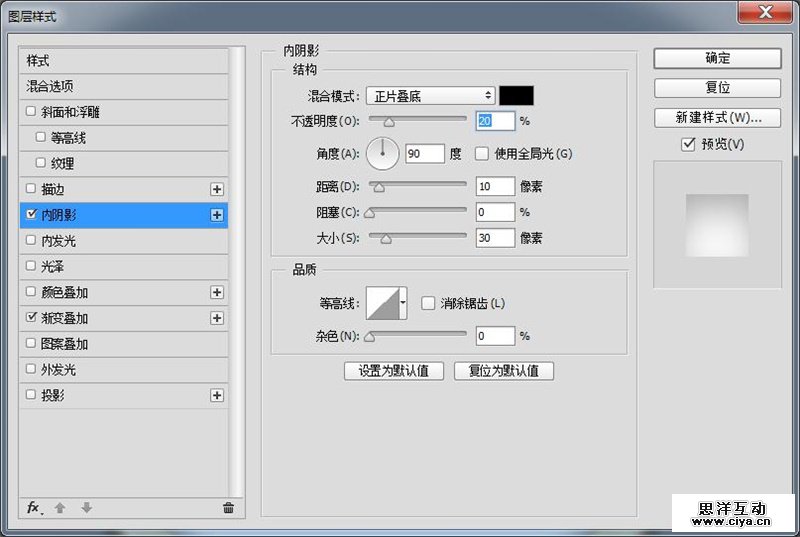
Task: Enable 光泽 checkbox
Action: [31, 266]
